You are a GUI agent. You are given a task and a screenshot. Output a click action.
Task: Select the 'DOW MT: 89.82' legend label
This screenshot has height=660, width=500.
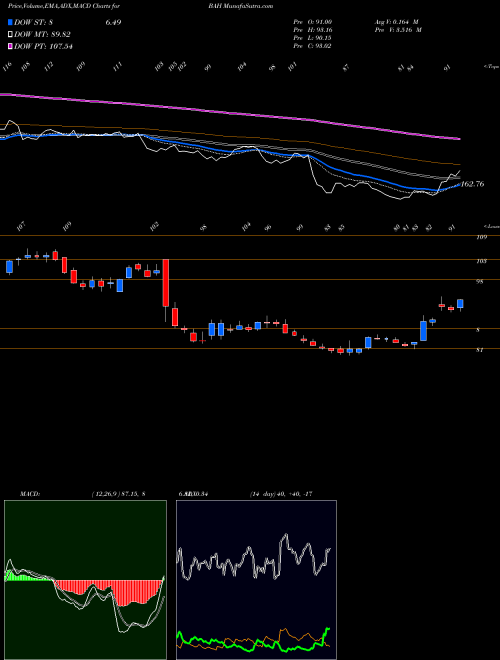tap(42, 35)
